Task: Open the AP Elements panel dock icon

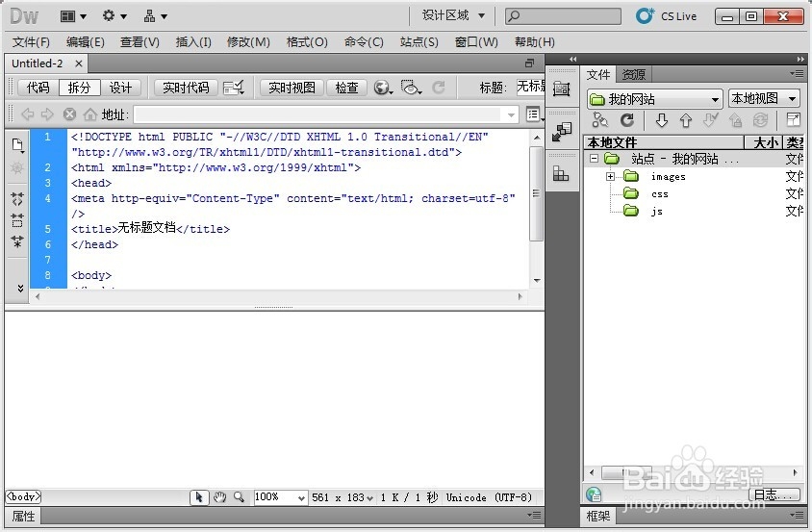Action: [561, 173]
